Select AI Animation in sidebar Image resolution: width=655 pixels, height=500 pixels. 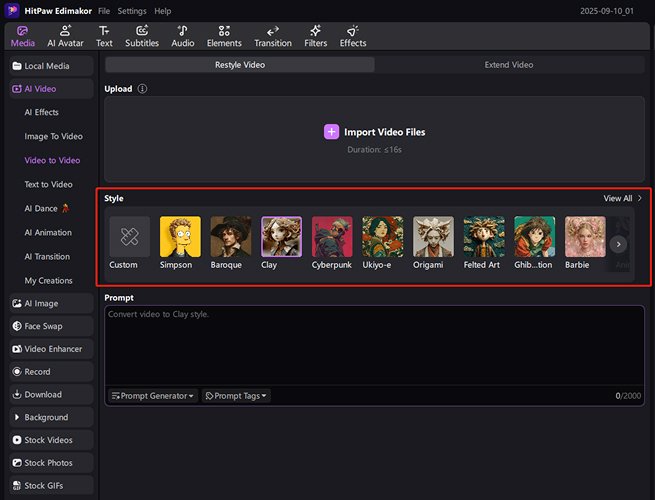(x=48, y=233)
